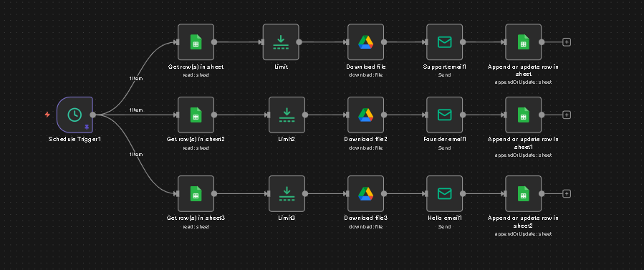Add node after Append or update row in sheet2
Screen dimensions: 644x270
[x=567, y=193]
